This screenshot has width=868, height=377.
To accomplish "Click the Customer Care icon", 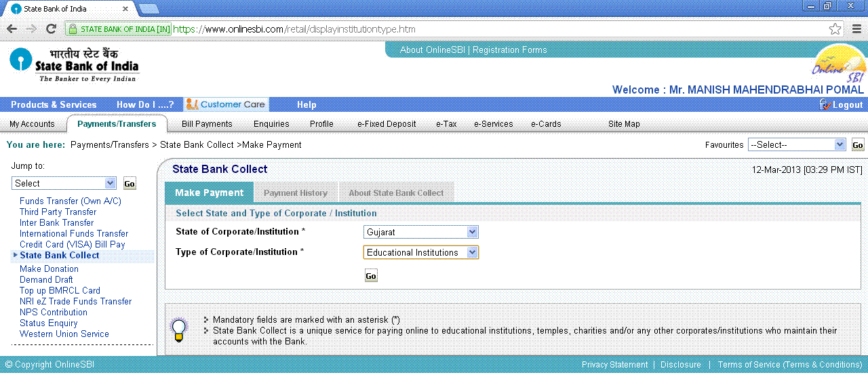I will 193,104.
